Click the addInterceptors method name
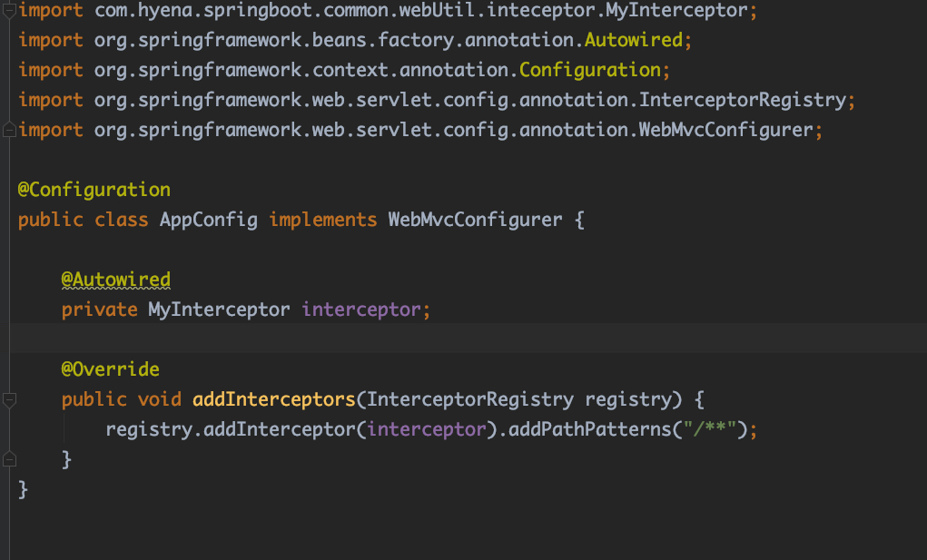This screenshot has height=560, width=927. tap(274, 399)
